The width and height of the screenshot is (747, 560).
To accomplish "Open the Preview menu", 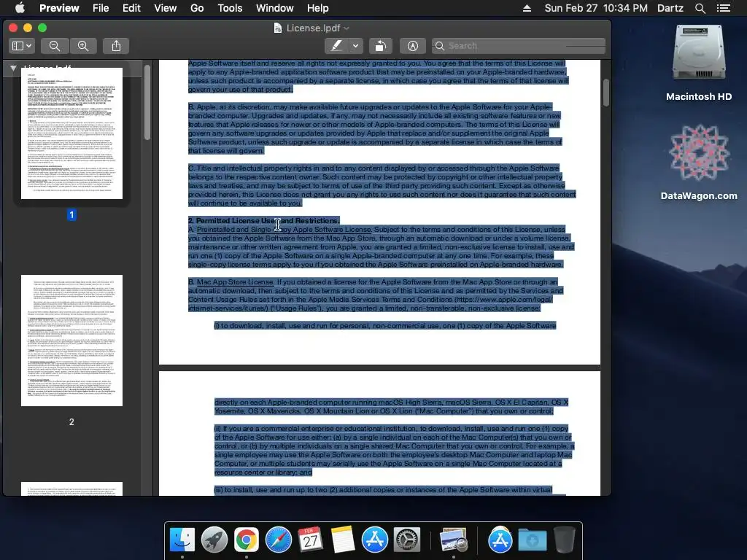I will coord(59,8).
